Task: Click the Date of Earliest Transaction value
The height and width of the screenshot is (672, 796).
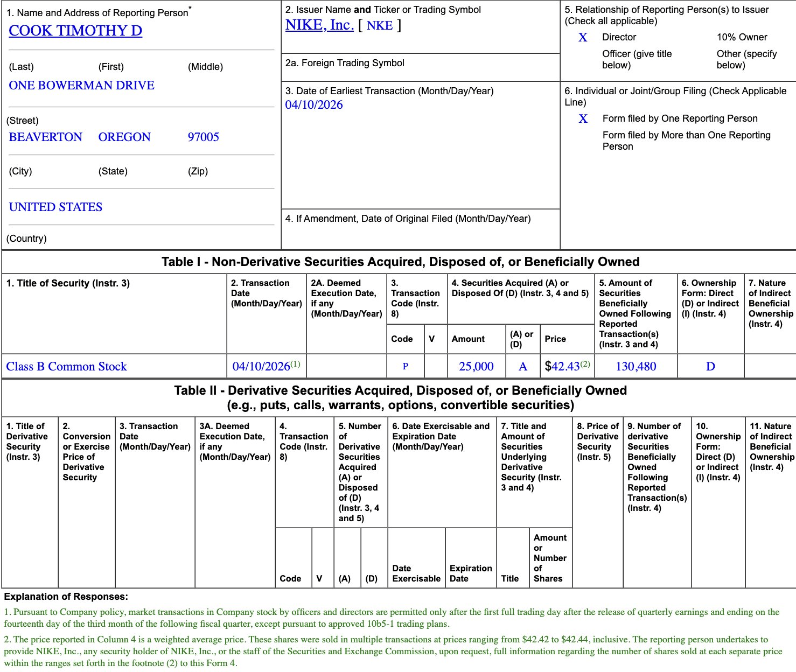Action: 314,105
